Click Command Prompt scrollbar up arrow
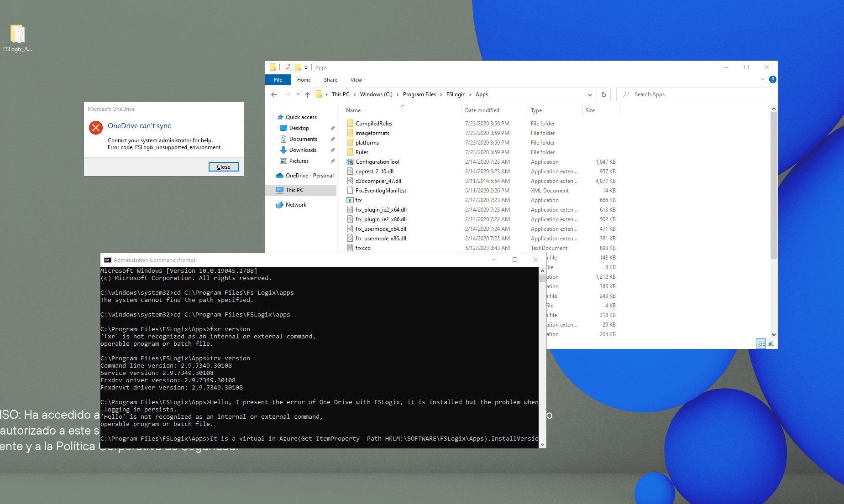This screenshot has width=844, height=504. [542, 271]
